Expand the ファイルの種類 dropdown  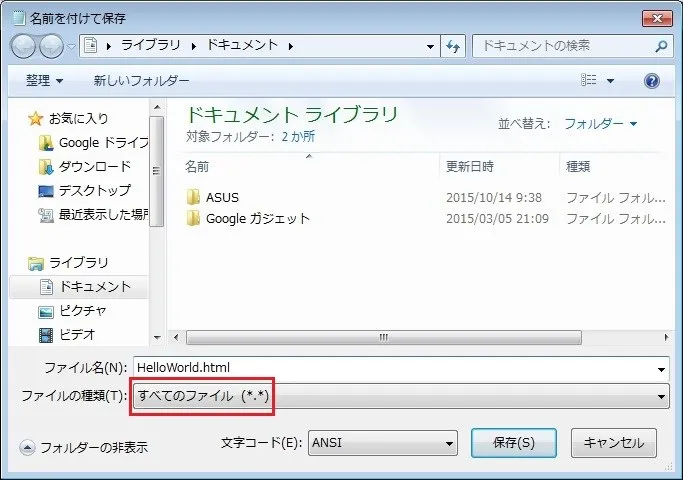(400, 397)
